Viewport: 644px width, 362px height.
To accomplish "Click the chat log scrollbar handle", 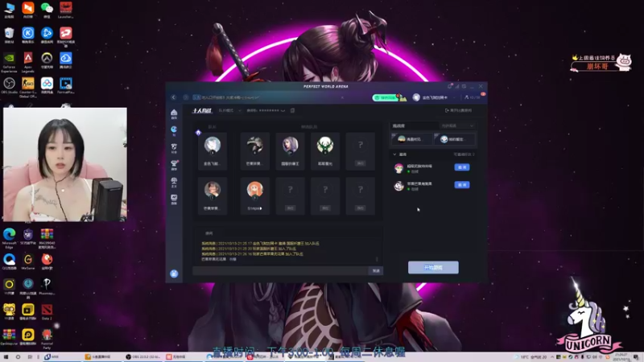I will pos(377,259).
